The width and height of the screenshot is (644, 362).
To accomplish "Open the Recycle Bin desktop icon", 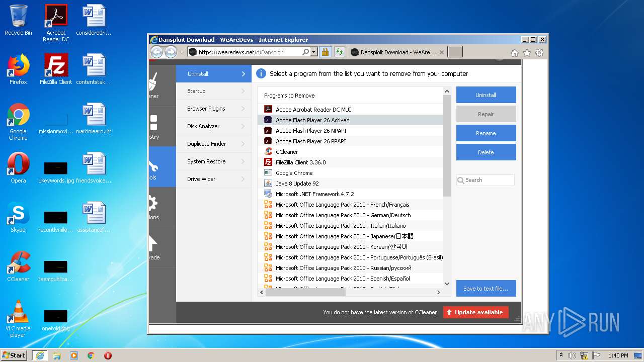I will coord(18,20).
